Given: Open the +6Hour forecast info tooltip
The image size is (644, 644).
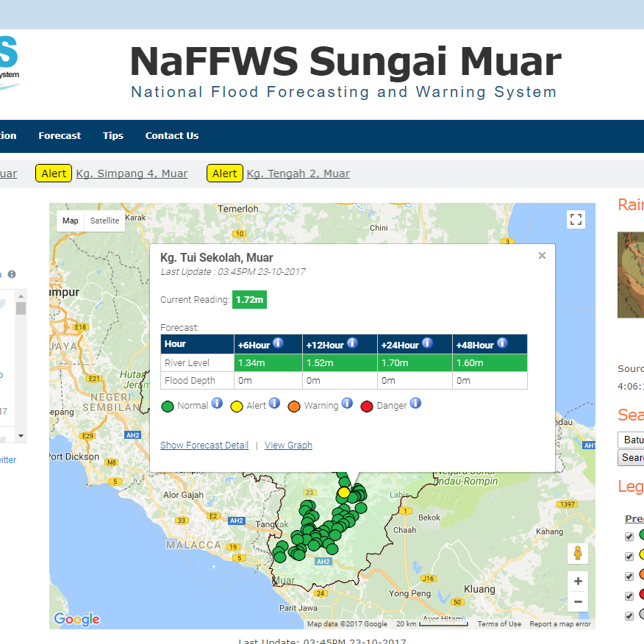Looking at the screenshot, I should [x=277, y=343].
